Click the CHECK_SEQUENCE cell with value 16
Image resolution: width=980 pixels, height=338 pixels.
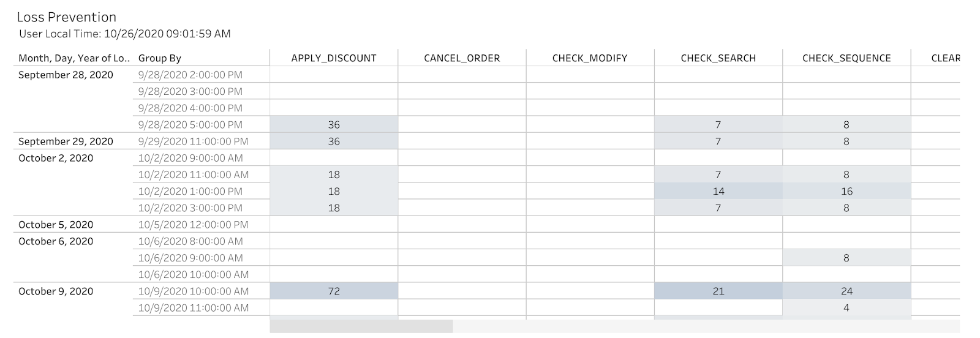tap(846, 192)
